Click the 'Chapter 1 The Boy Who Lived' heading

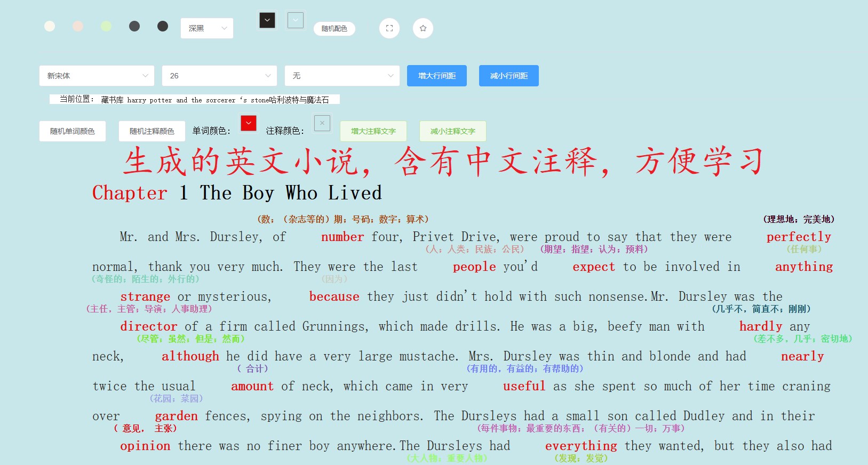tap(237, 193)
